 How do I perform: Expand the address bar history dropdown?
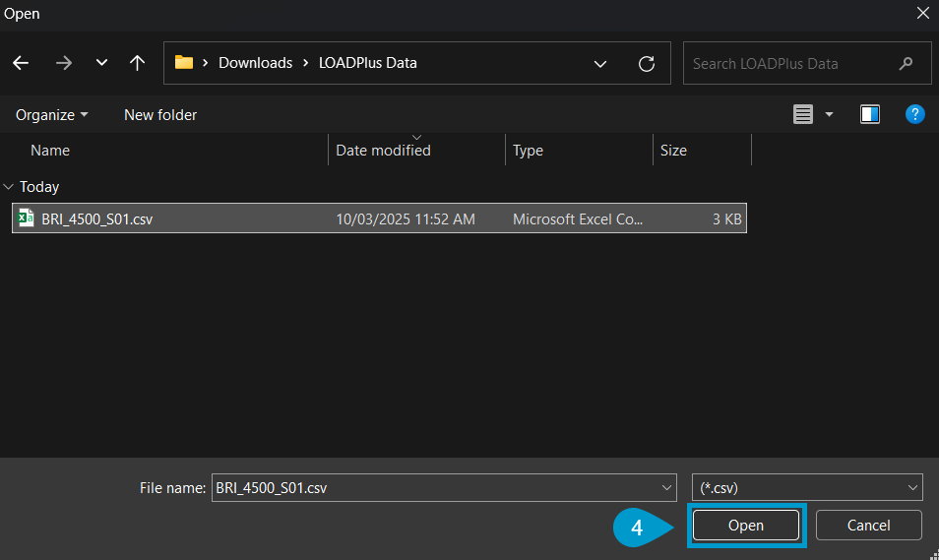click(x=600, y=64)
